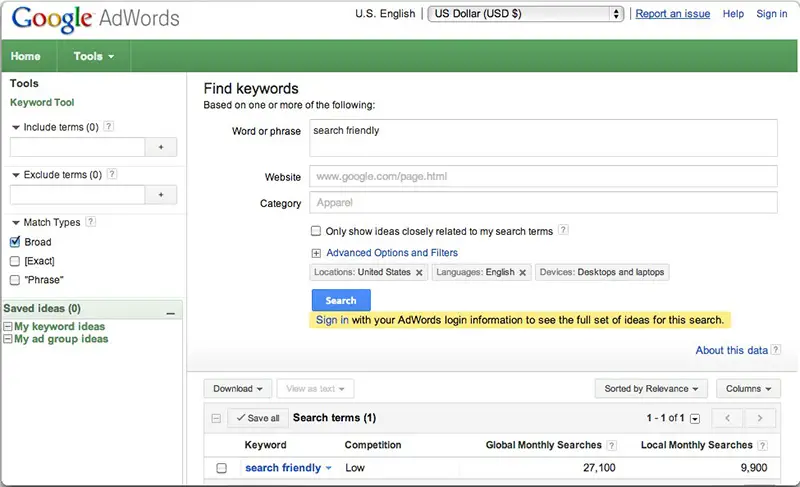The height and width of the screenshot is (487, 800).
Task: Open the Download dropdown
Action: [238, 389]
